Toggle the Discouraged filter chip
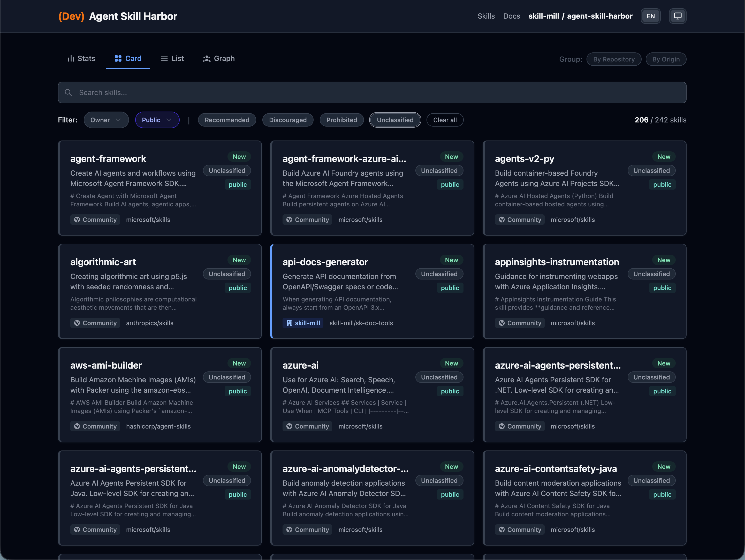Screen dimensions: 745x560 tap(288, 120)
